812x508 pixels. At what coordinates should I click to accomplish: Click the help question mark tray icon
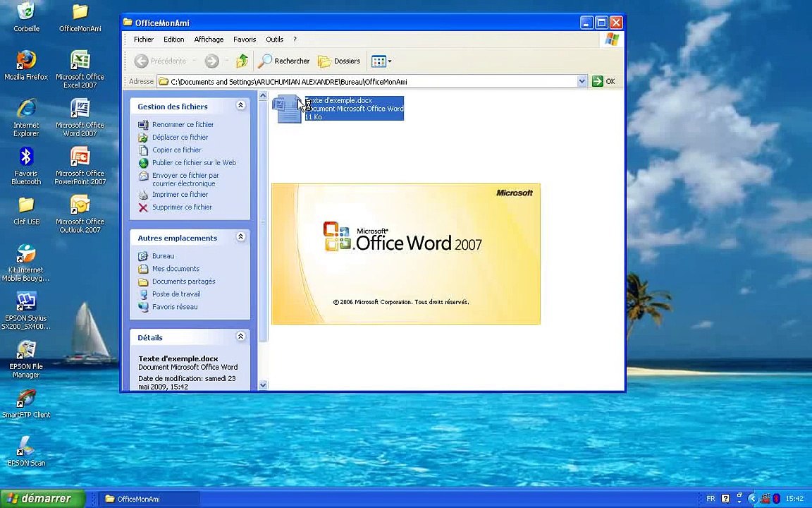725,499
